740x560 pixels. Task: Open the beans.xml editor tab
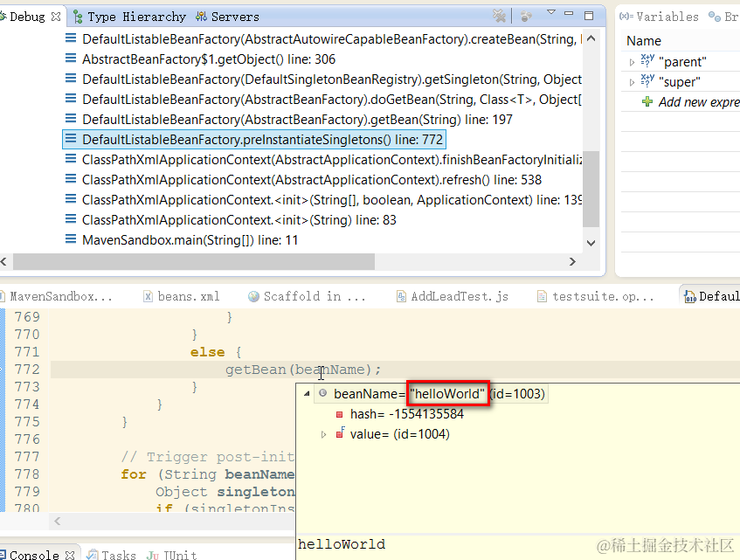[181, 296]
